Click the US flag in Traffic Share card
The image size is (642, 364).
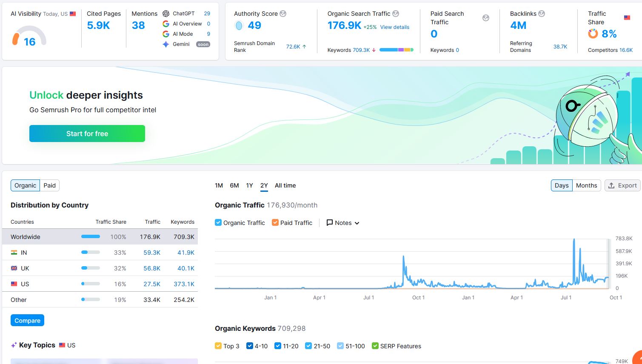627,17
